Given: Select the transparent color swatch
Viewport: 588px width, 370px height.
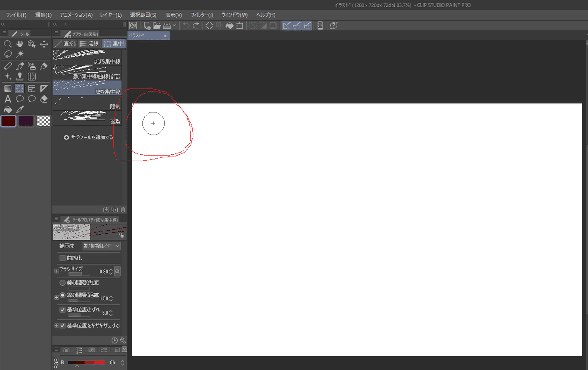Looking at the screenshot, I should pyautogui.click(x=44, y=121).
